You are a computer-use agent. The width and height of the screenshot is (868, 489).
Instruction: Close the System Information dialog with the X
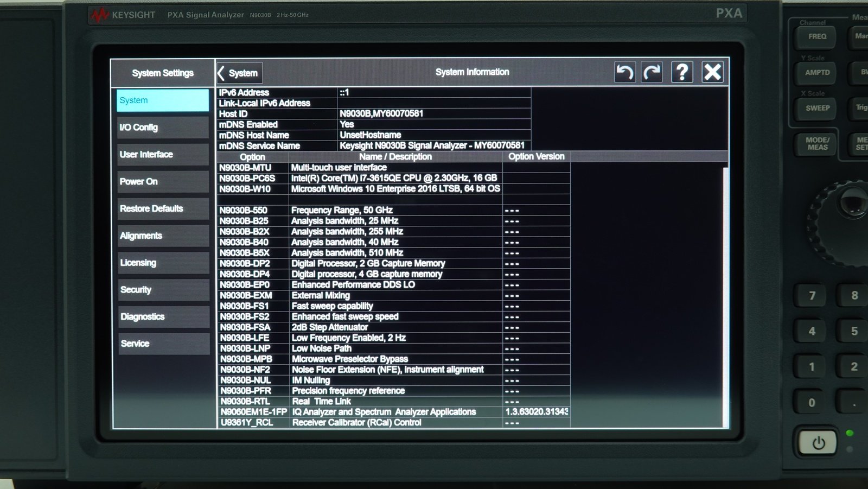click(712, 72)
